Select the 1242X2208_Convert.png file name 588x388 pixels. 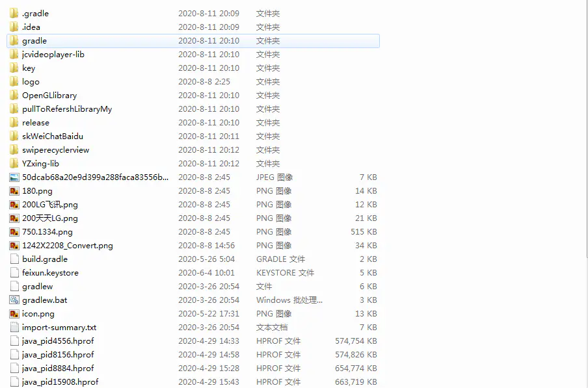[68, 246]
